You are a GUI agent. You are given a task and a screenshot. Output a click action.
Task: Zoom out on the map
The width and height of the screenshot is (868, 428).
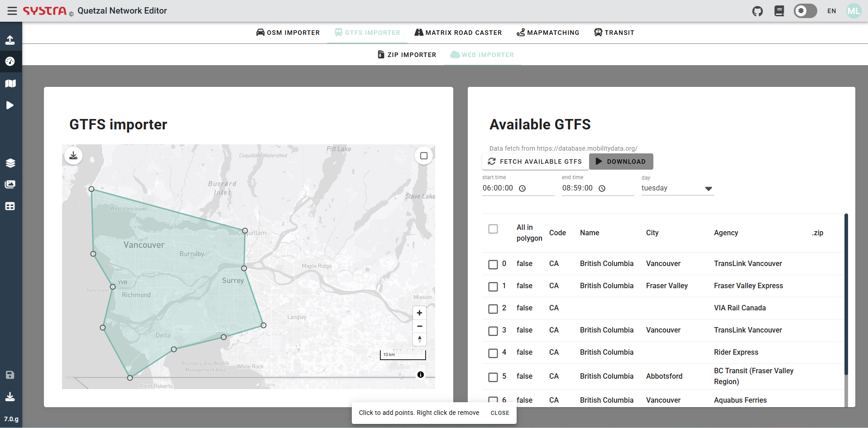click(420, 326)
